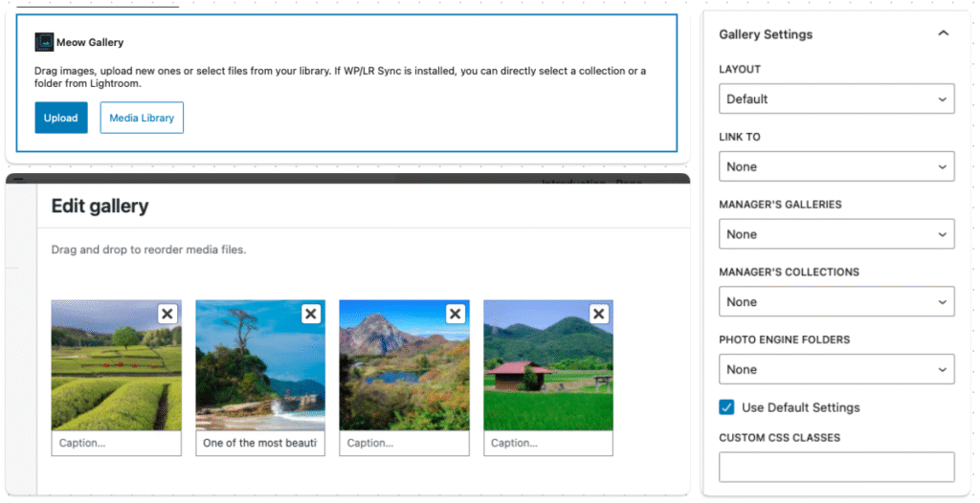Open the Media Library
The height and width of the screenshot is (503, 980).
click(142, 118)
